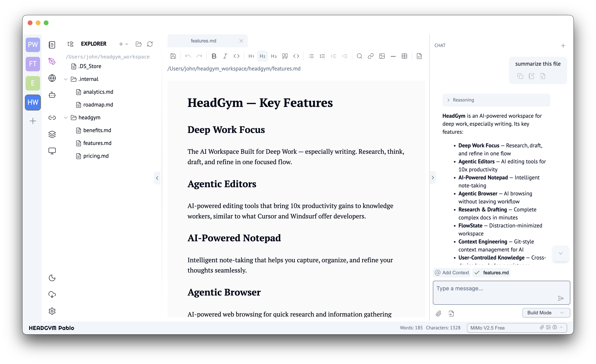The image size is (596, 364).
Task: Open search in the editor toolbar
Action: [x=360, y=56]
